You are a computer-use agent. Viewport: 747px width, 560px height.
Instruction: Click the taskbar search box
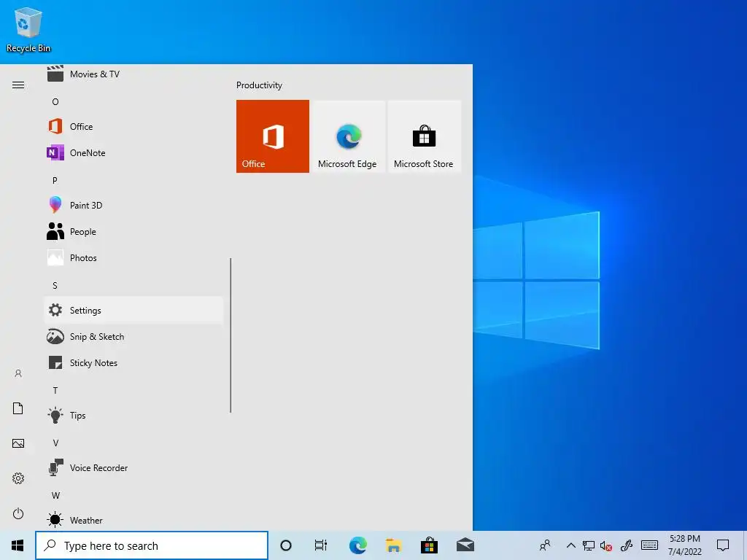(x=152, y=545)
